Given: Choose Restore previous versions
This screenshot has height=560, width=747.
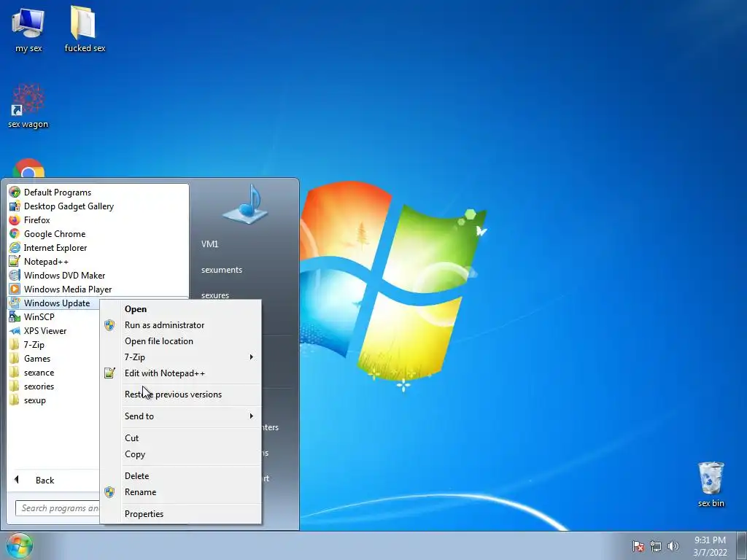Looking at the screenshot, I should (x=181, y=394).
